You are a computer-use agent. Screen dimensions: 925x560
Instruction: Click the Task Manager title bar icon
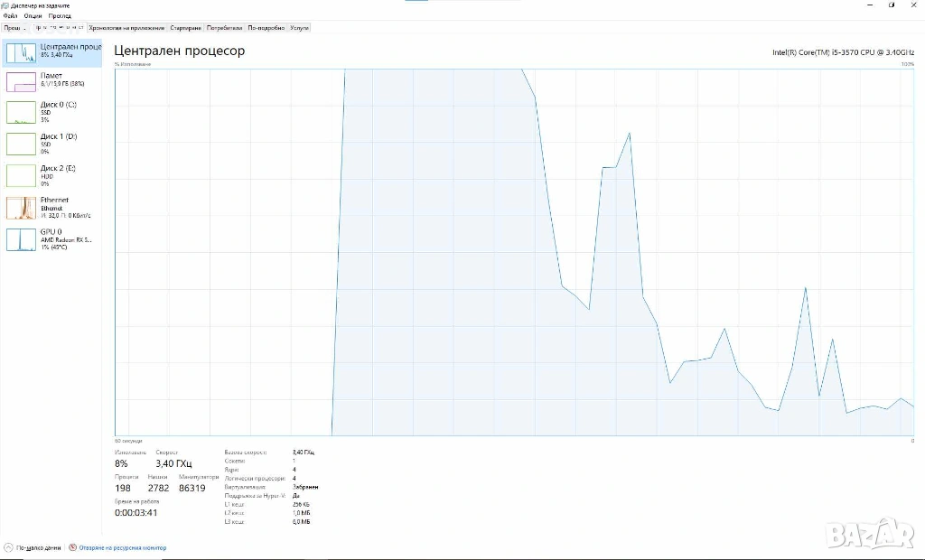coord(5,5)
